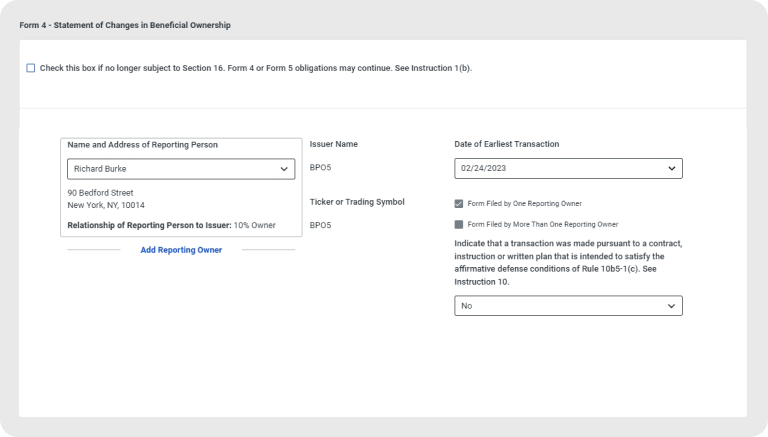This screenshot has height=437, width=768.
Task: Check the no longer subject to Section 16 box
Action: click(x=31, y=68)
